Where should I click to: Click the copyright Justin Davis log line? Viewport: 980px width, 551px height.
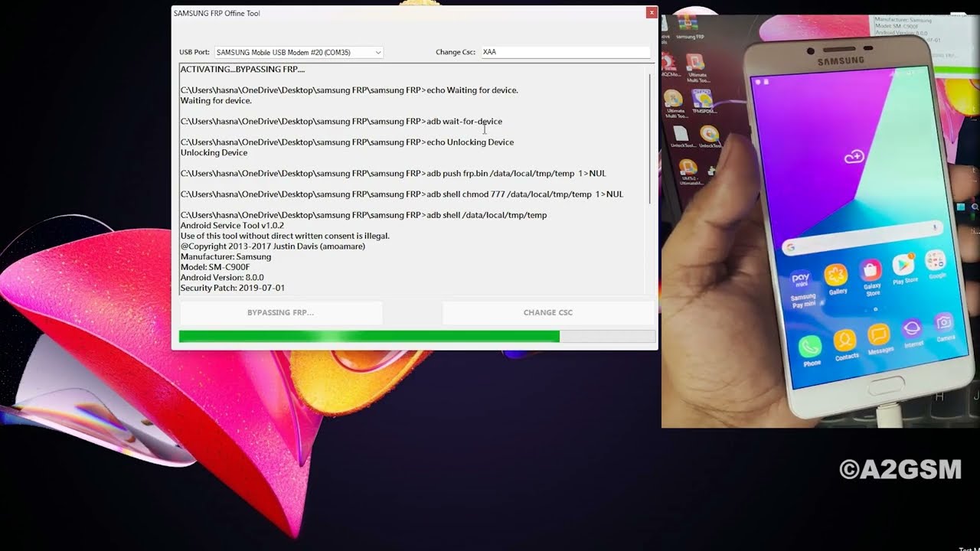click(273, 246)
